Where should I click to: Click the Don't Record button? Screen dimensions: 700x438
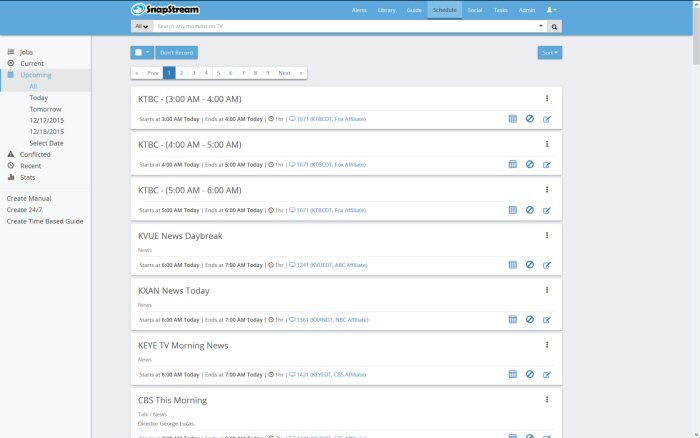[x=176, y=53]
